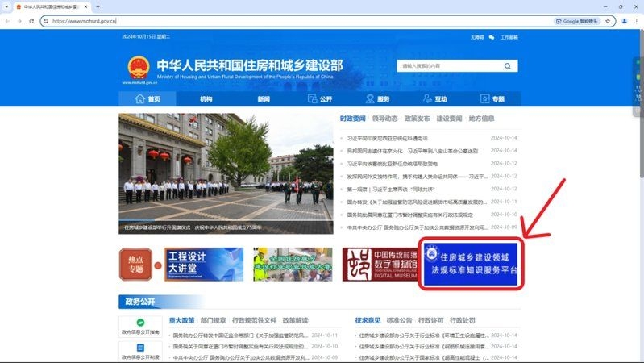Go to 首页 via the house icon
The image size is (644, 363).
point(147,99)
